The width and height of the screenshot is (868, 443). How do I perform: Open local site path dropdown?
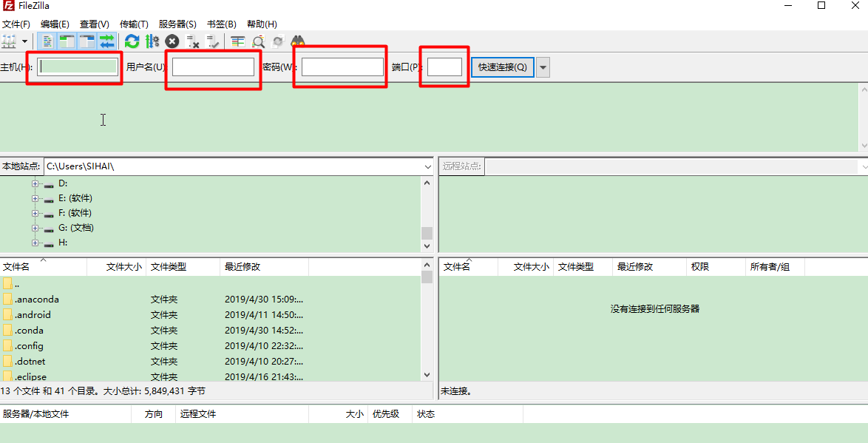pyautogui.click(x=428, y=166)
